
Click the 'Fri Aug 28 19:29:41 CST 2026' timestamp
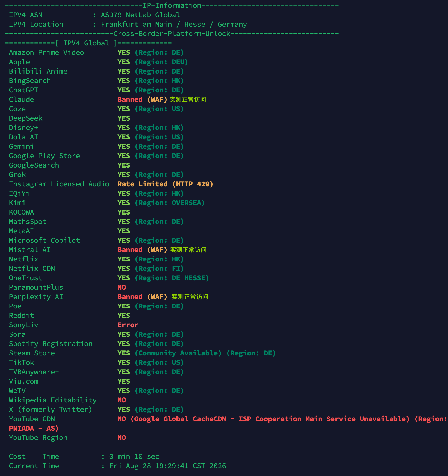168,466
